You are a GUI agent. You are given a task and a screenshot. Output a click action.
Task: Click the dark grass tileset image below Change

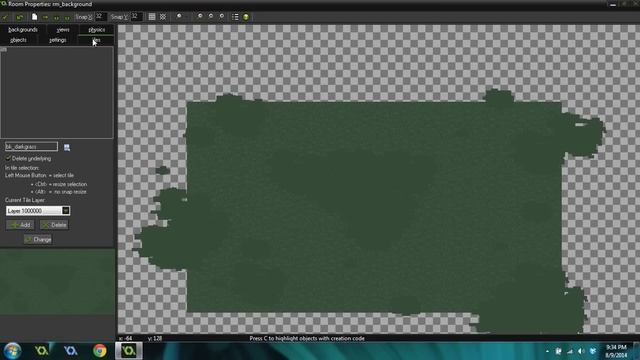[x=58, y=282]
